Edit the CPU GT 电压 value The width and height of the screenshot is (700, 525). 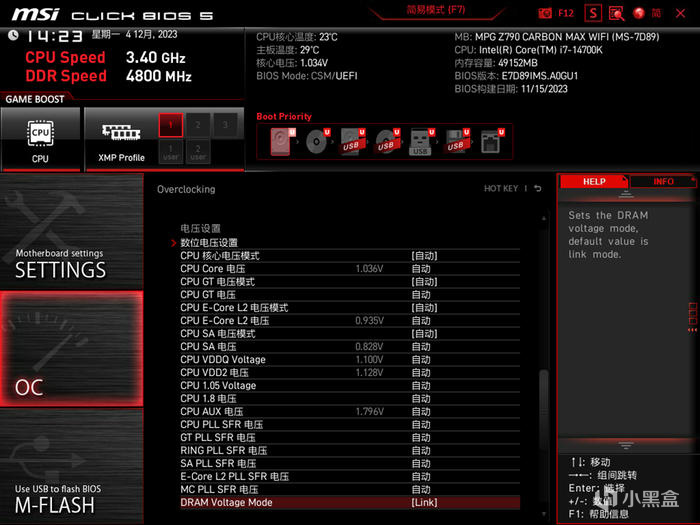tap(421, 295)
